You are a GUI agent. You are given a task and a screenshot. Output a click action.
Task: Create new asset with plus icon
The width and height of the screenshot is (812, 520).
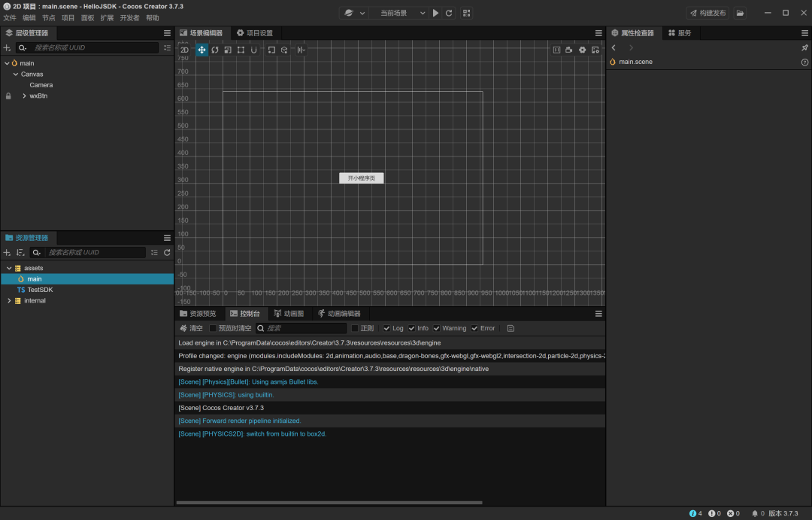[x=7, y=253]
